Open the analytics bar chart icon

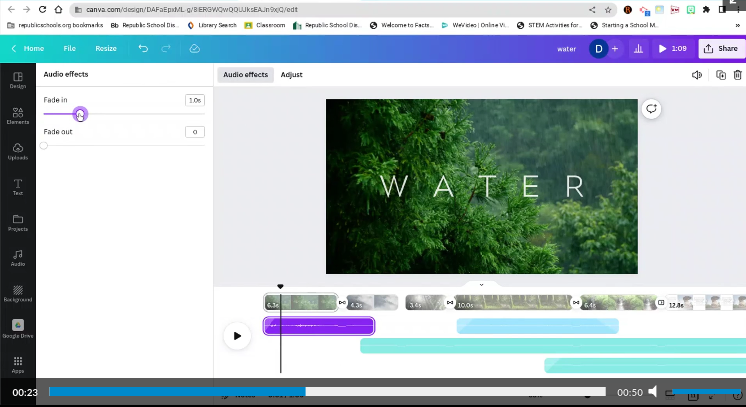[x=637, y=48]
